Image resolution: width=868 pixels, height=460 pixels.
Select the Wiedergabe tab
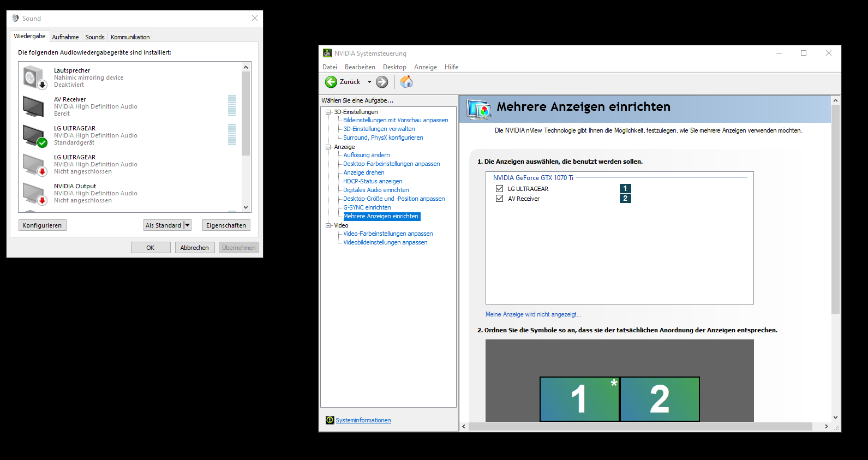tap(30, 36)
